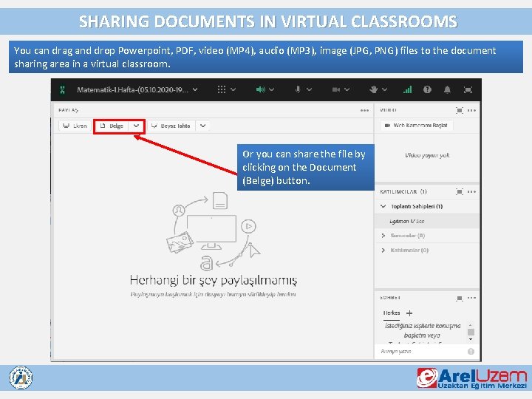This screenshot has width=532, height=399.
Task: Click the Matematik-I.Hafta meeting title
Action: 133,89
